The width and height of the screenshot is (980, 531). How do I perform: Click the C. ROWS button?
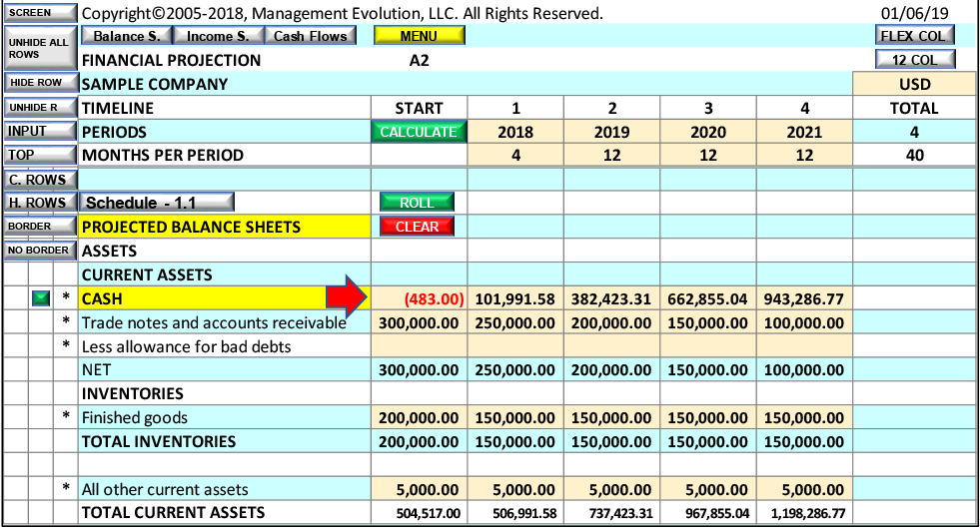41,180
